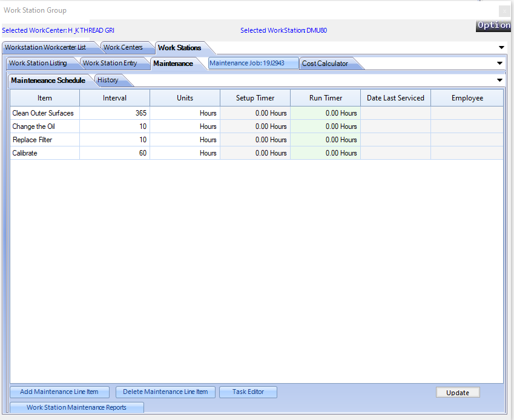
Task: View the History tab
Action: click(108, 80)
